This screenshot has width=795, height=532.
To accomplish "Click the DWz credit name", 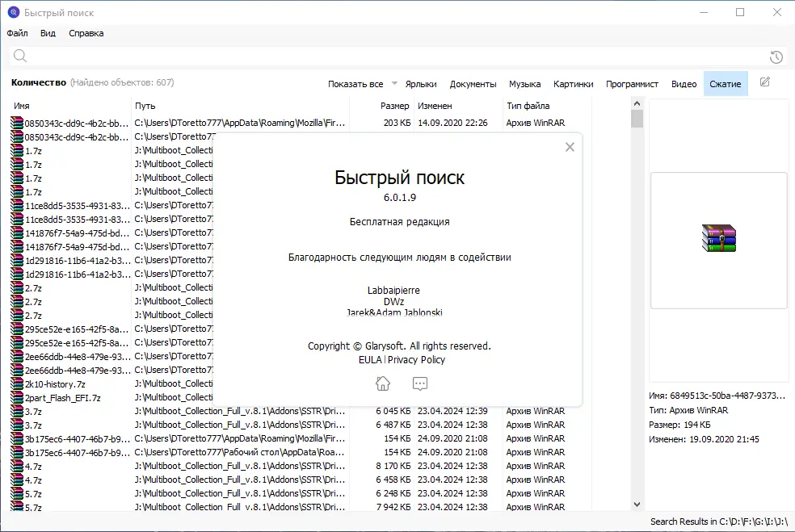I will point(394,301).
